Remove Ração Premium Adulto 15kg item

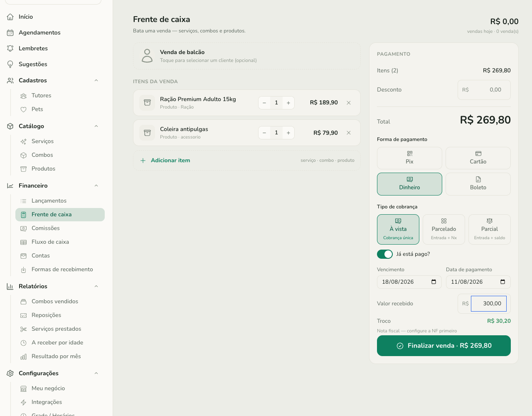(349, 103)
